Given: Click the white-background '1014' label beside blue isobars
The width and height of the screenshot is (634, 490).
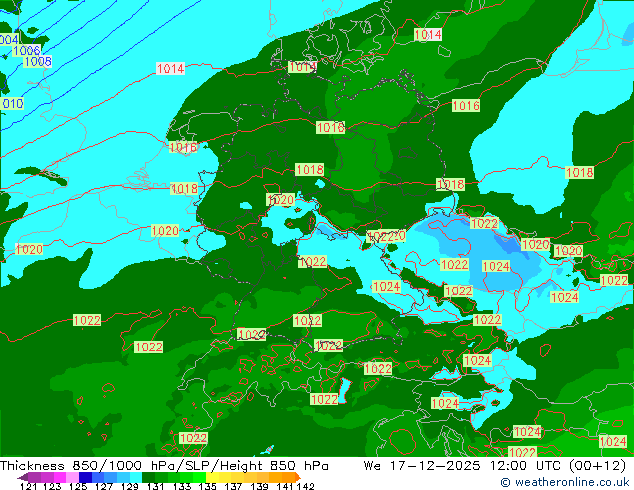Looking at the screenshot, I should pos(170,69).
